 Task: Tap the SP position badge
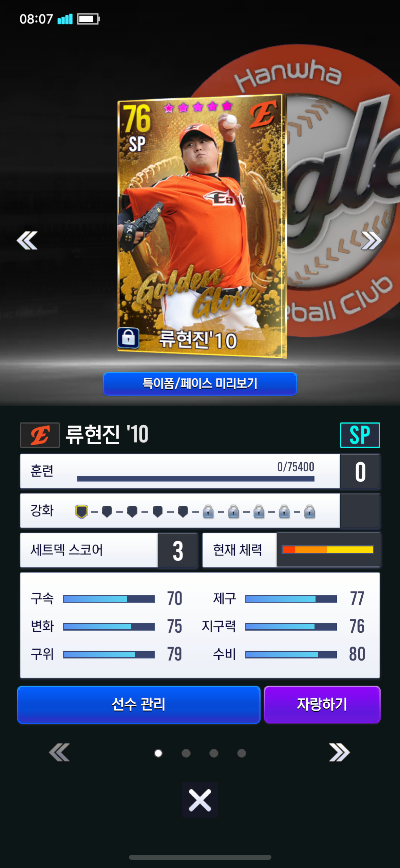pos(360,435)
